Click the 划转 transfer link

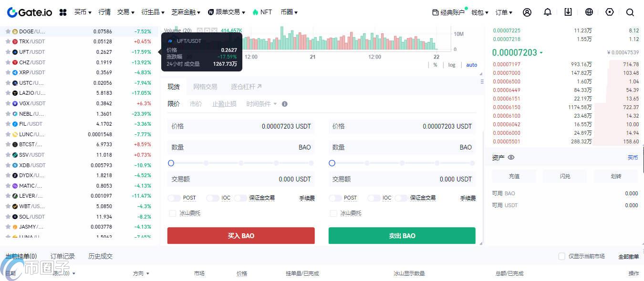pos(615,176)
